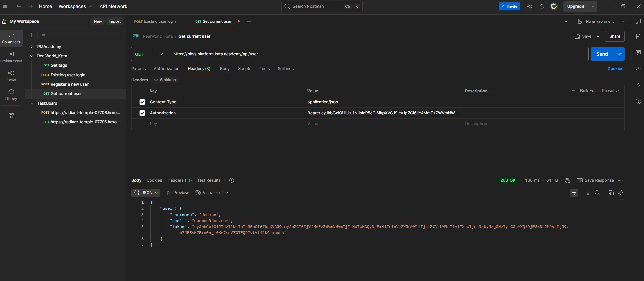Screen dimensions: 644x281
Task: Click the request URL input field
Action: (378, 54)
